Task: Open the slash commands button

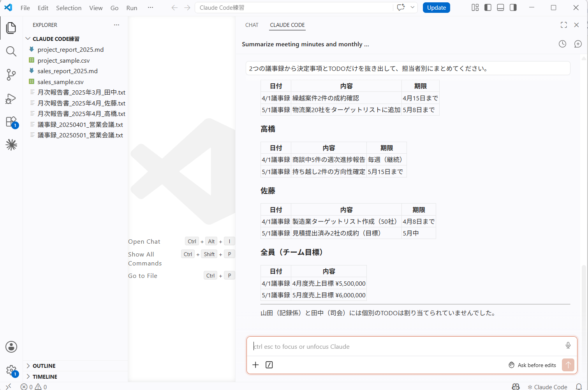Action: click(269, 365)
